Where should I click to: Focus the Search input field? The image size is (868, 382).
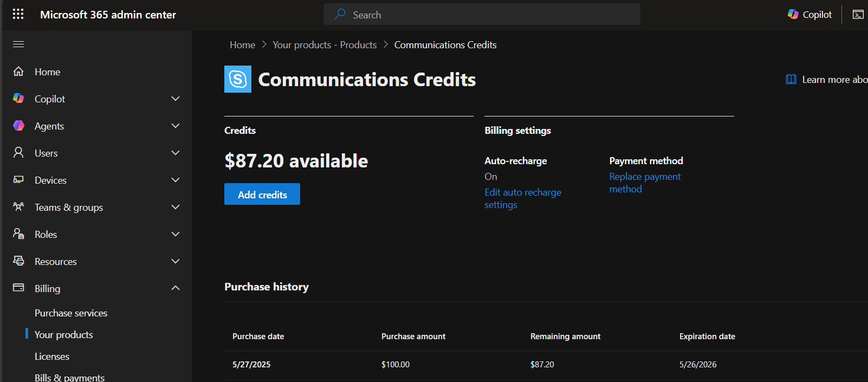tap(482, 15)
